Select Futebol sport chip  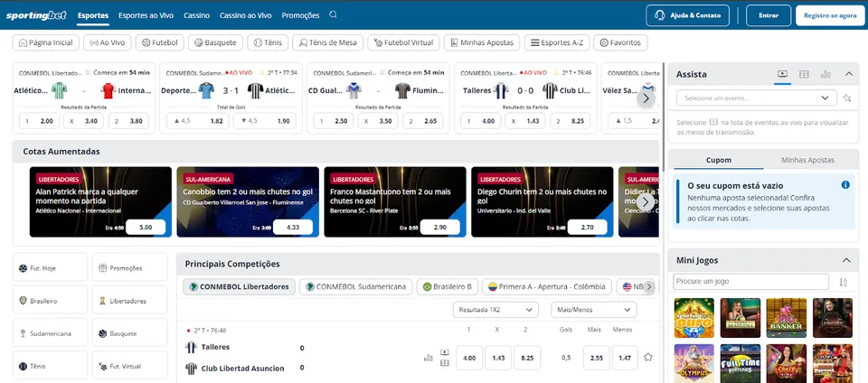159,42
